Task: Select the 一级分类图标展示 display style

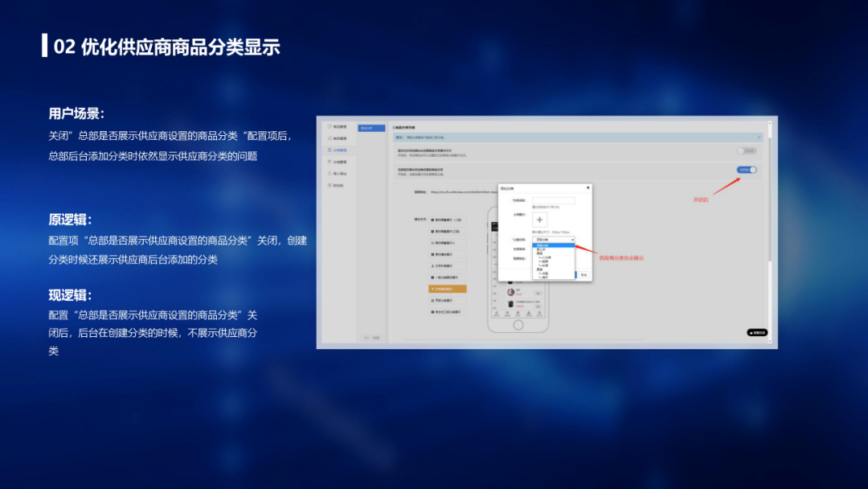Action: (x=447, y=277)
